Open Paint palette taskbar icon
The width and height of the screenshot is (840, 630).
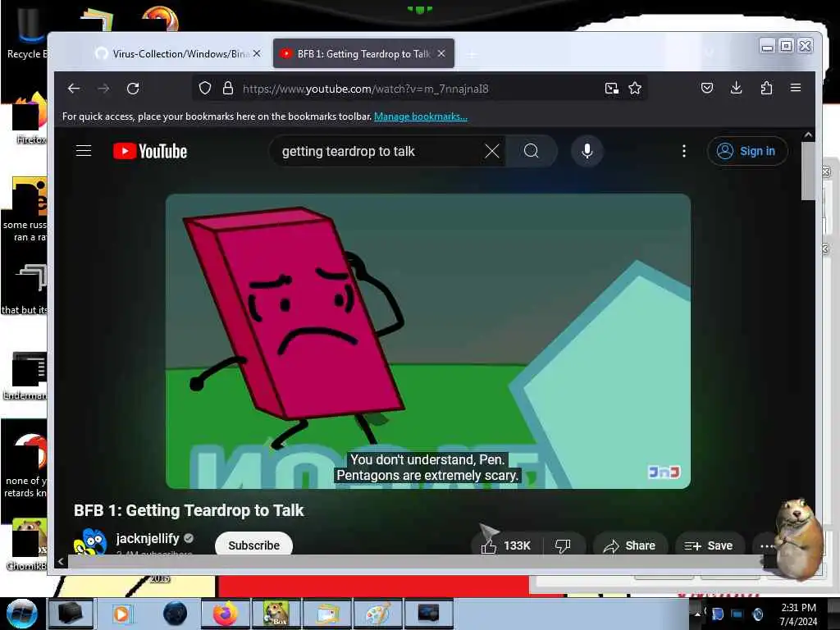(378, 614)
